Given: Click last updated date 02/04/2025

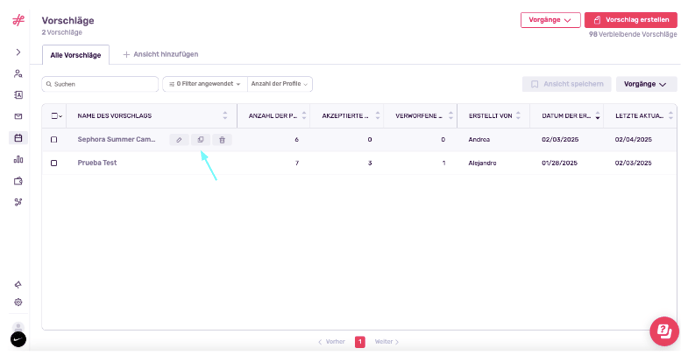Looking at the screenshot, I should tap(633, 140).
